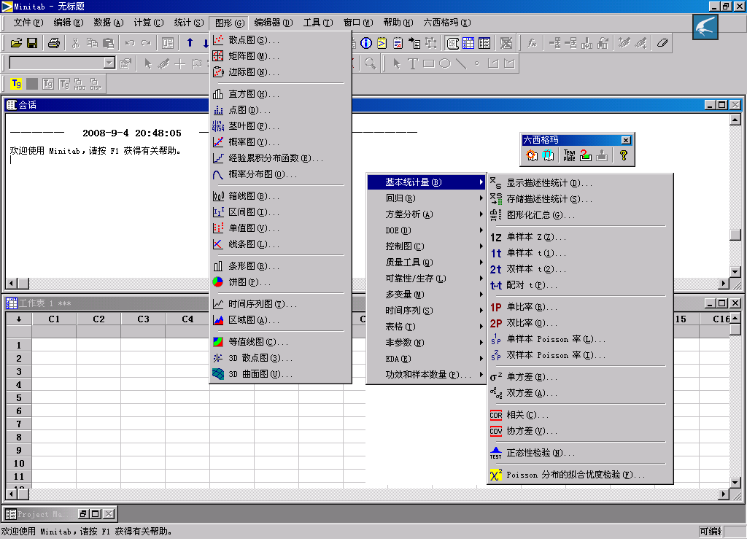This screenshot has height=560, width=747.
Task: Click the fx function toolbar icon
Action: pyautogui.click(x=532, y=43)
